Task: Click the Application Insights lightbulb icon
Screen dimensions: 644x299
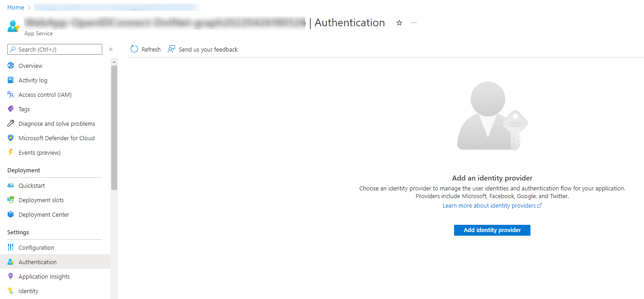Action: (x=11, y=276)
